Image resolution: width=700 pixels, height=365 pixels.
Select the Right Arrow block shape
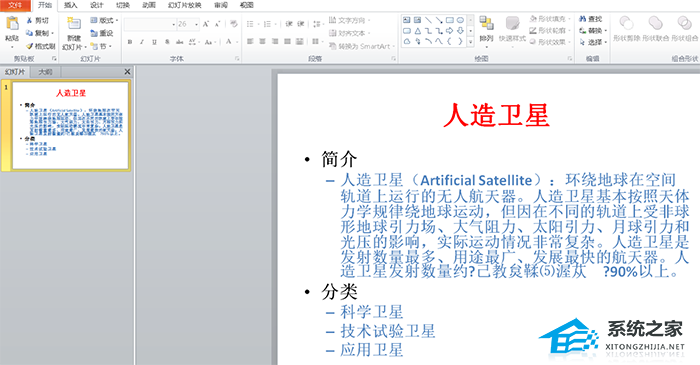tap(450, 31)
